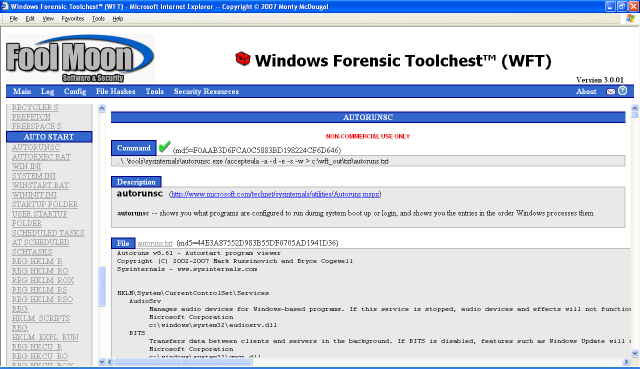Click horizontal scrollbar left arrow
The width and height of the screenshot is (640, 369).
click(x=110, y=362)
